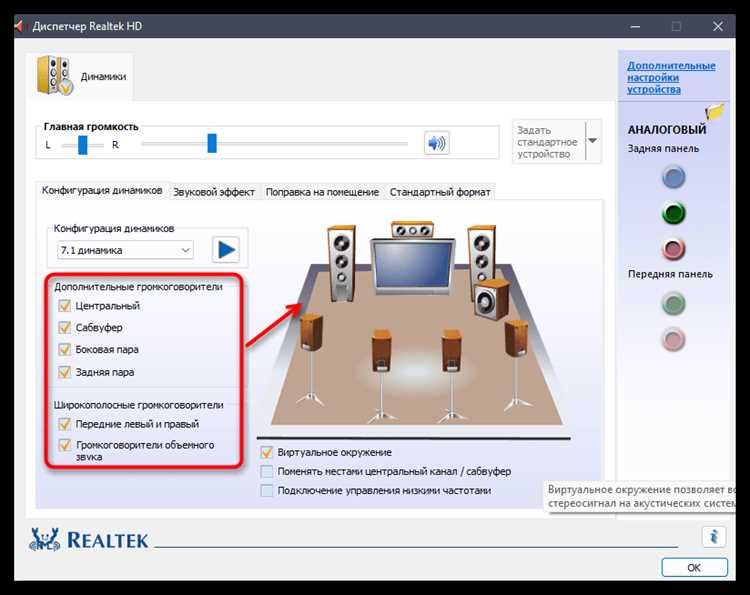Click the center speaker above the TV
This screenshot has height=595, width=750.
point(412,230)
